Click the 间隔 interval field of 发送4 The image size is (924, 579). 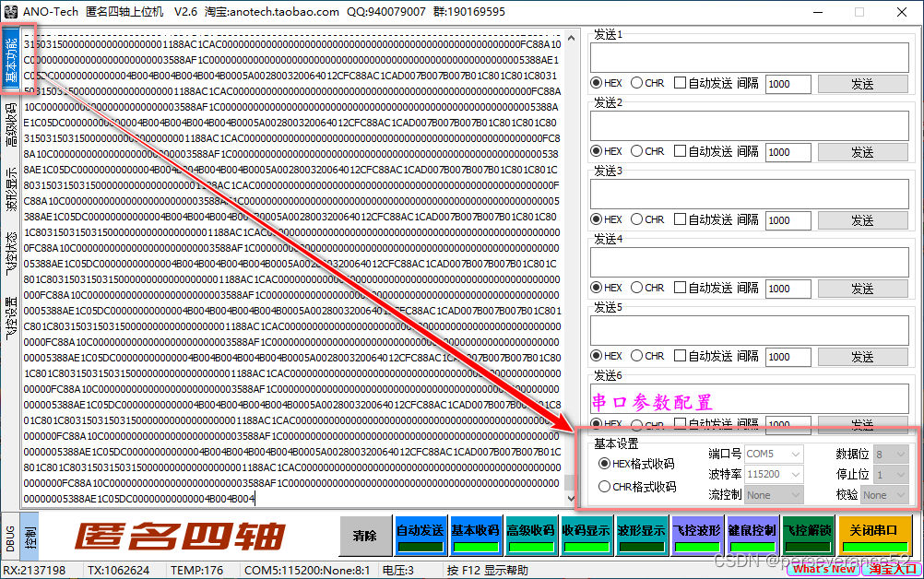pos(788,289)
